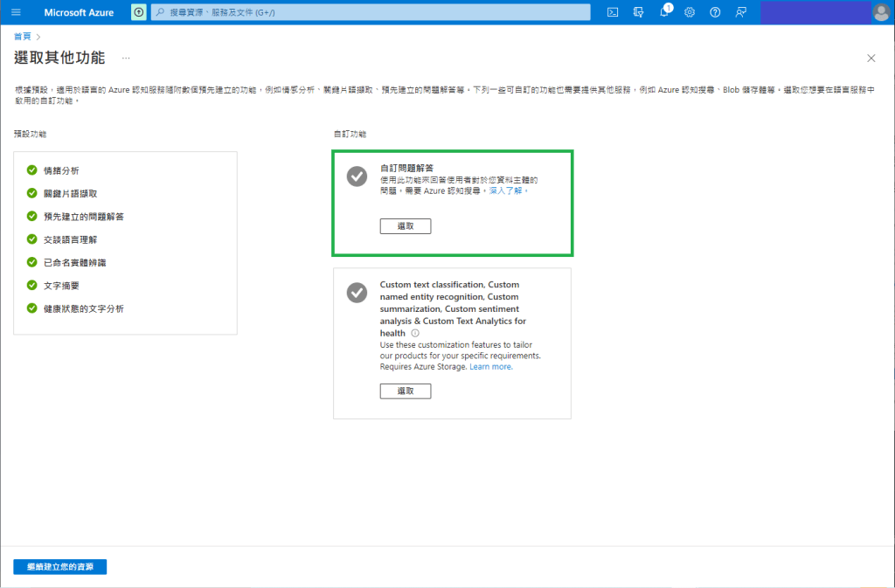Click info icon next to 'health'
The height and width of the screenshot is (588, 895).
[415, 333]
